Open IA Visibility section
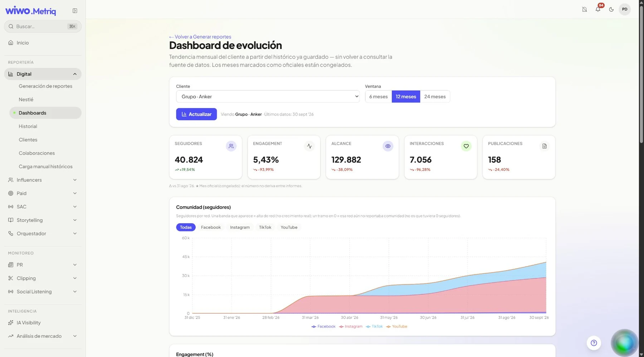Viewport: 644px width, 357px height. click(x=43, y=323)
